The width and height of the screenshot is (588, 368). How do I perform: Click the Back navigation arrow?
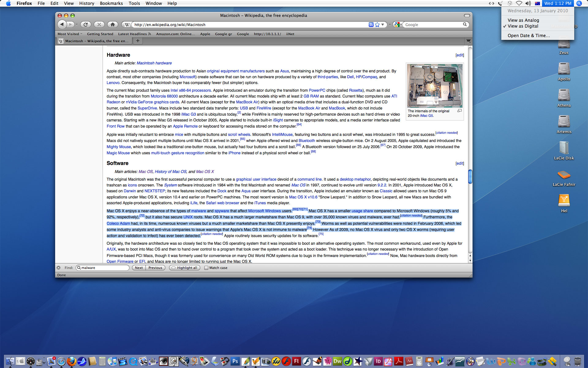click(x=62, y=25)
